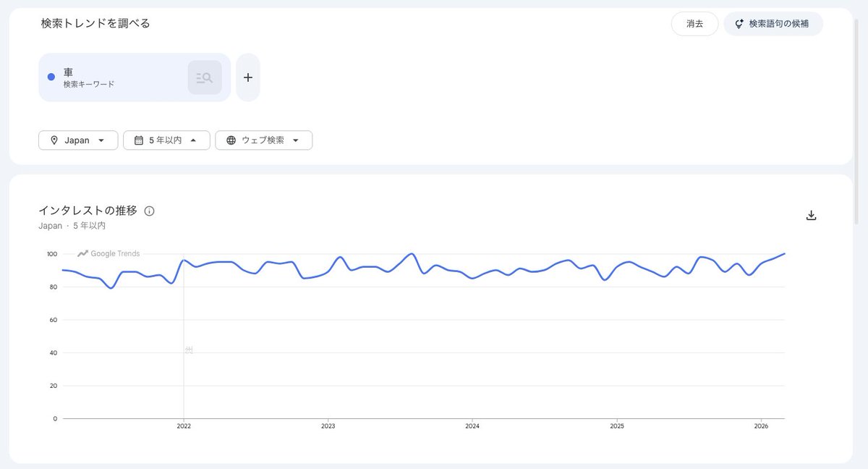Viewport: 868px width, 469px height.
Task: Download the インタレストの推移 chart data
Action: point(811,216)
